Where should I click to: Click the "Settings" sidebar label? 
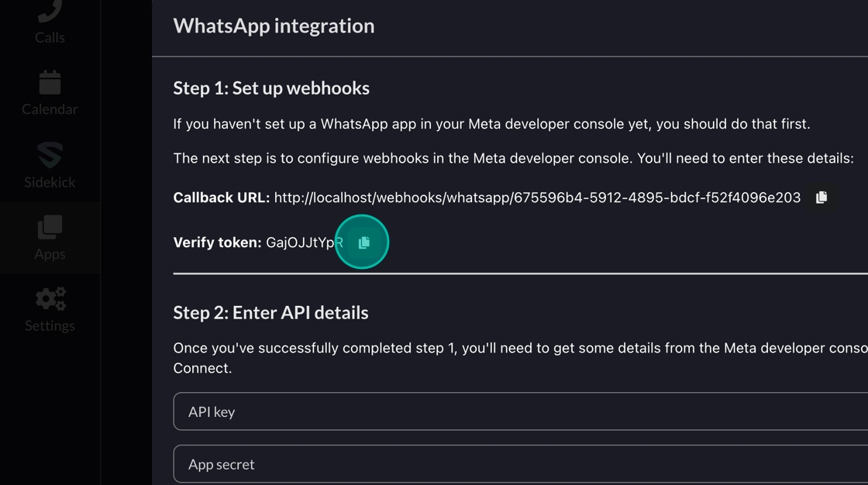pos(50,325)
